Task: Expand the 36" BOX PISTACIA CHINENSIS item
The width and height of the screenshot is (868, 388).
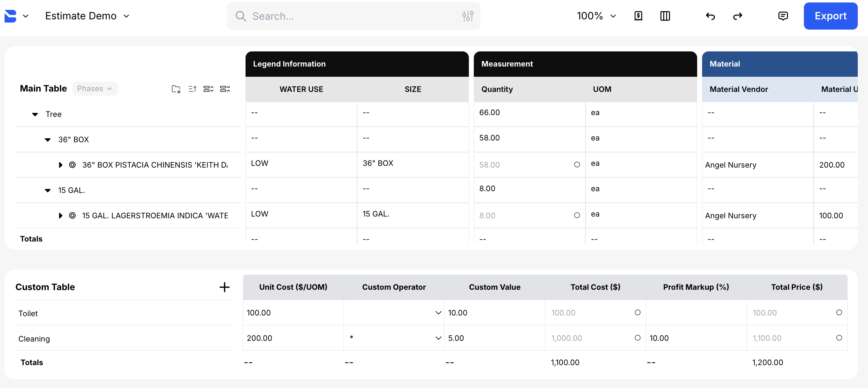Action: (61, 165)
